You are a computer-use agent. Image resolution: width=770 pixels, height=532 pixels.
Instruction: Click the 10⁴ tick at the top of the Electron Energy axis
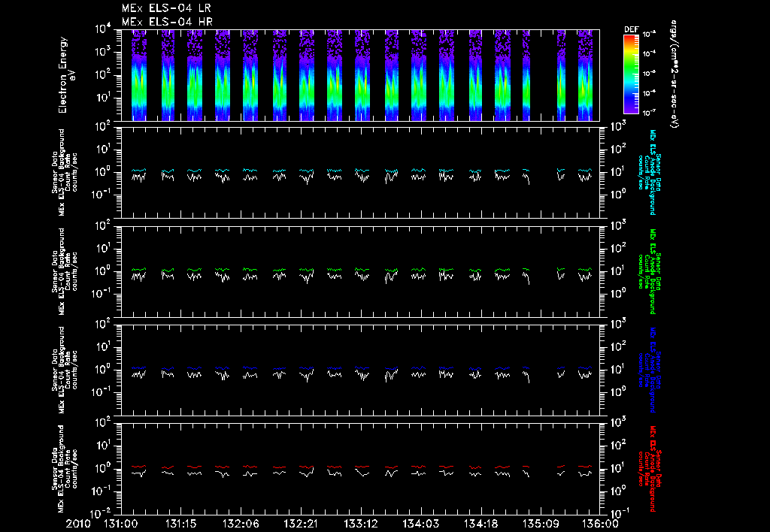click(x=104, y=29)
